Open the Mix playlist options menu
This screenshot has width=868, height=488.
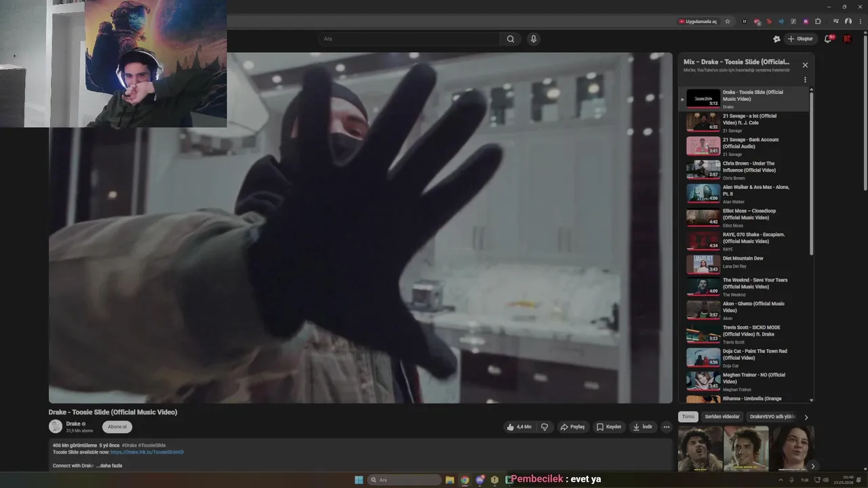click(805, 80)
